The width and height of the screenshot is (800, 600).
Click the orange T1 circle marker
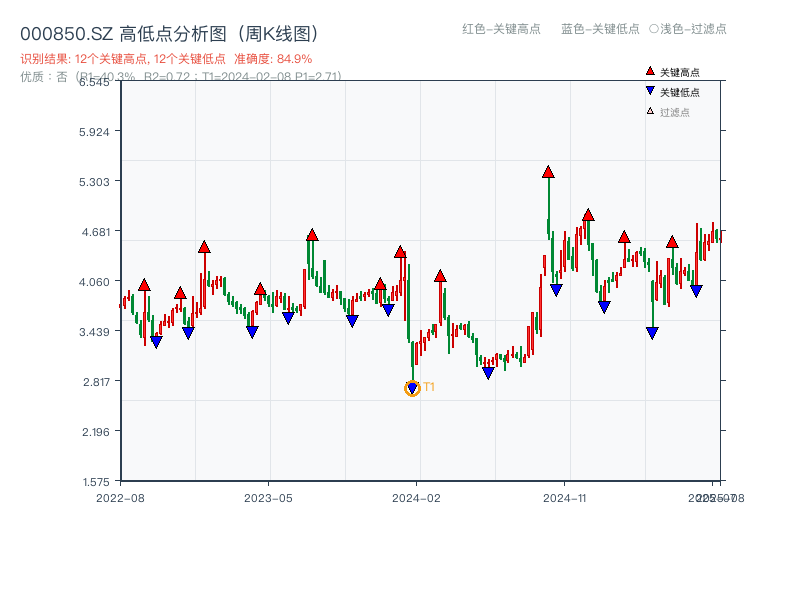pos(412,388)
